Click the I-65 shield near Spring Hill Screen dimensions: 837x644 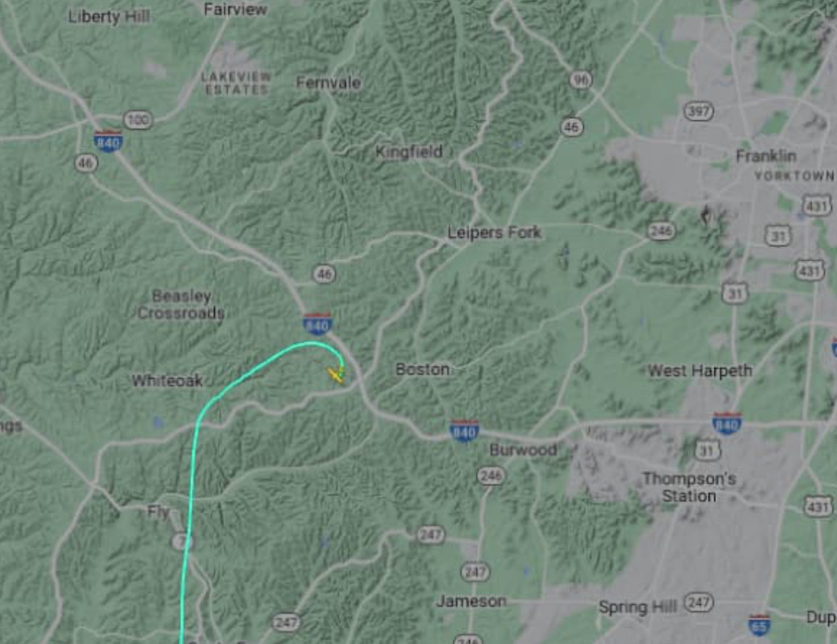click(759, 625)
